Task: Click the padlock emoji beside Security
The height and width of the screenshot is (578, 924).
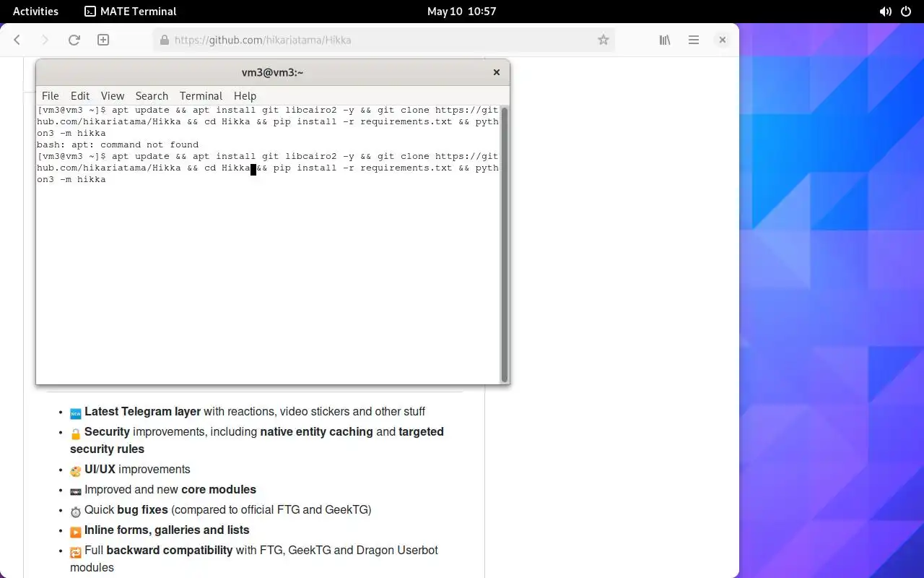Action: coord(76,433)
